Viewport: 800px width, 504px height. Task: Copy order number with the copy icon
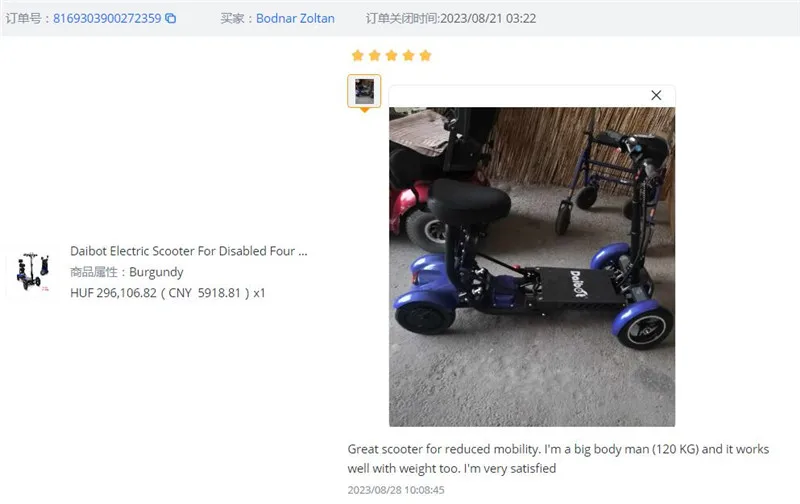point(171,18)
